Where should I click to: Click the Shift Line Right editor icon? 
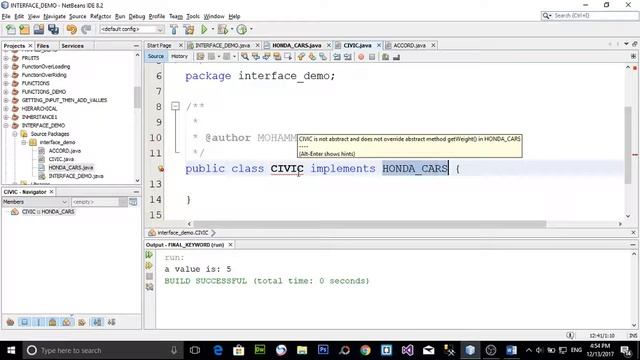(348, 57)
